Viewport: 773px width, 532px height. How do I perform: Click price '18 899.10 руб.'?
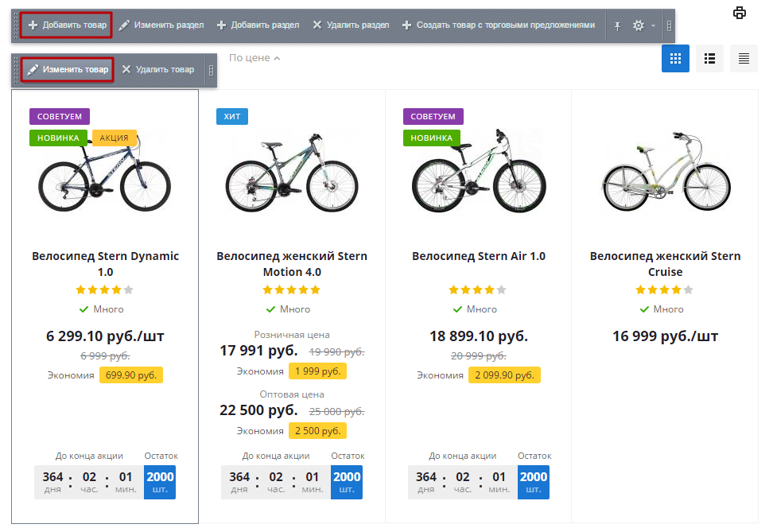479,336
